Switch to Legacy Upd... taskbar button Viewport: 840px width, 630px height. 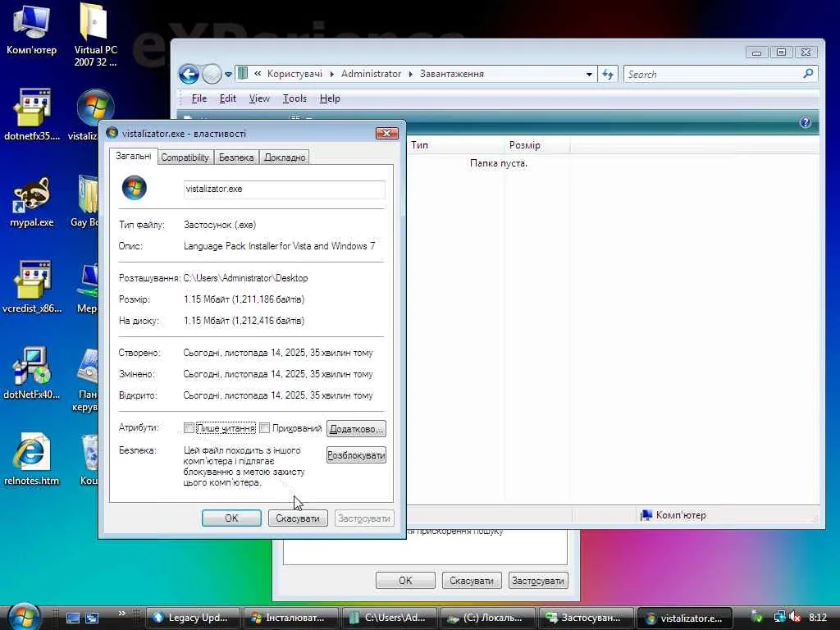click(193, 618)
